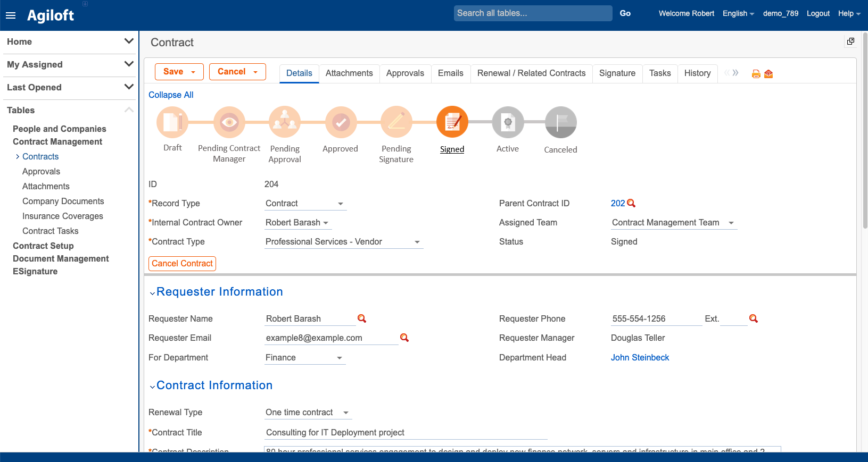Screen dimensions: 868x462
Task: Click the email envelope icon
Action: (x=768, y=74)
